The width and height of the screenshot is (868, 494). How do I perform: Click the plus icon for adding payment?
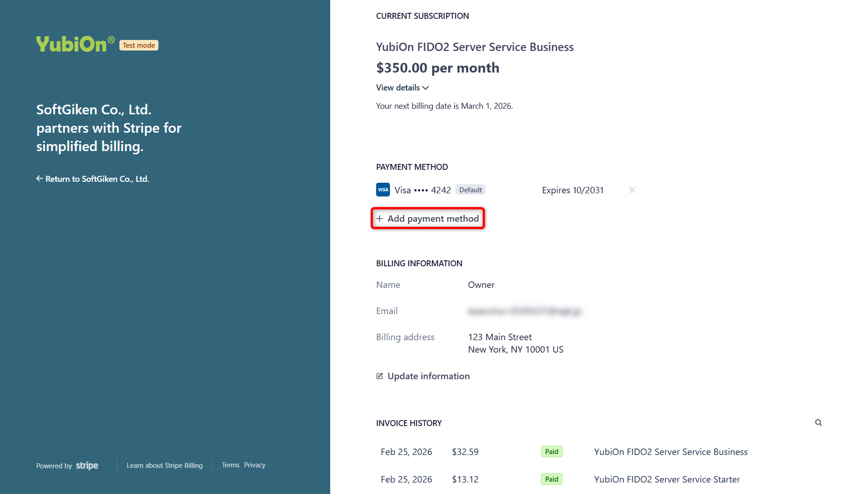point(379,219)
